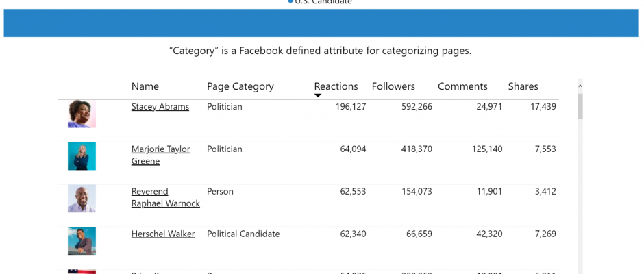Image resolution: width=644 pixels, height=274 pixels.
Task: Select followers value 66,659
Action: 419,234
